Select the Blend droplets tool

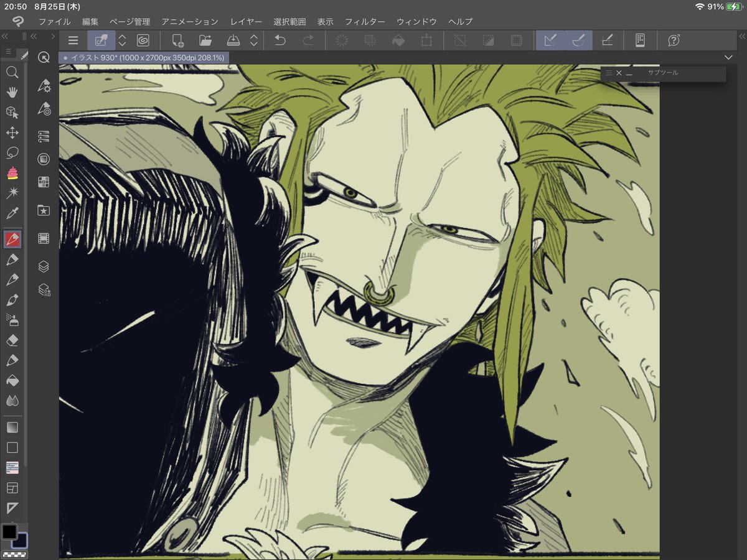pos(12,401)
